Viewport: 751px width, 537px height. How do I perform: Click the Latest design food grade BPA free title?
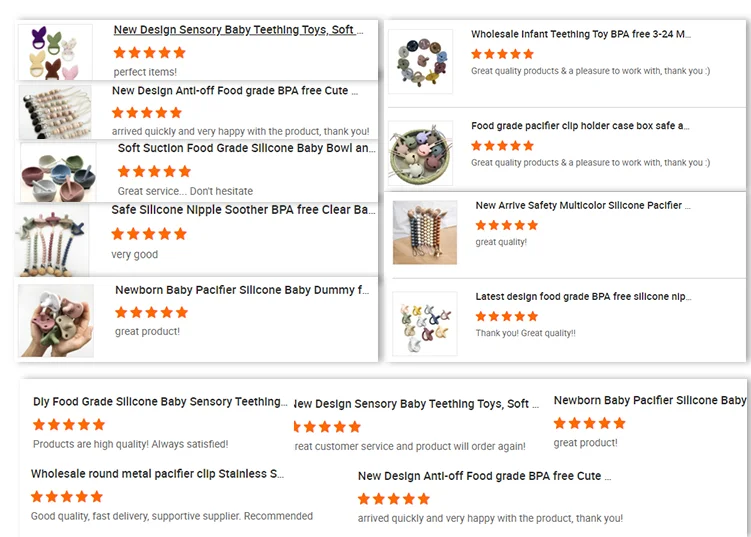[583, 296]
